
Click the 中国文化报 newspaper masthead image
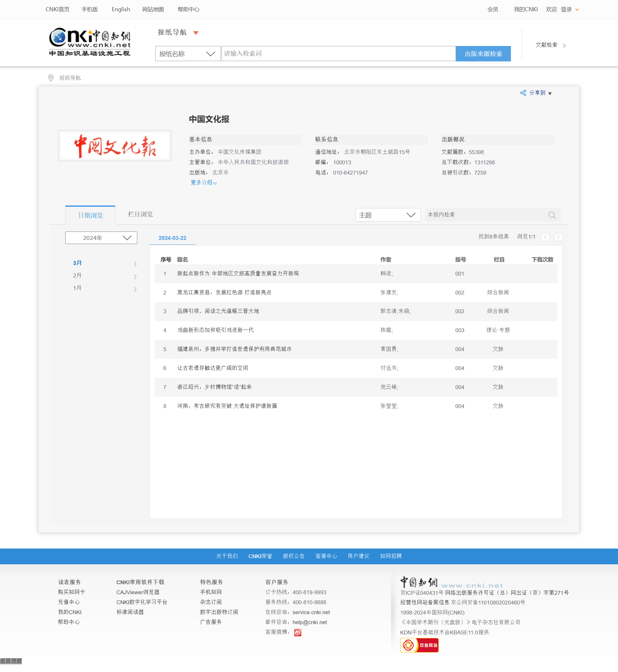coord(115,146)
